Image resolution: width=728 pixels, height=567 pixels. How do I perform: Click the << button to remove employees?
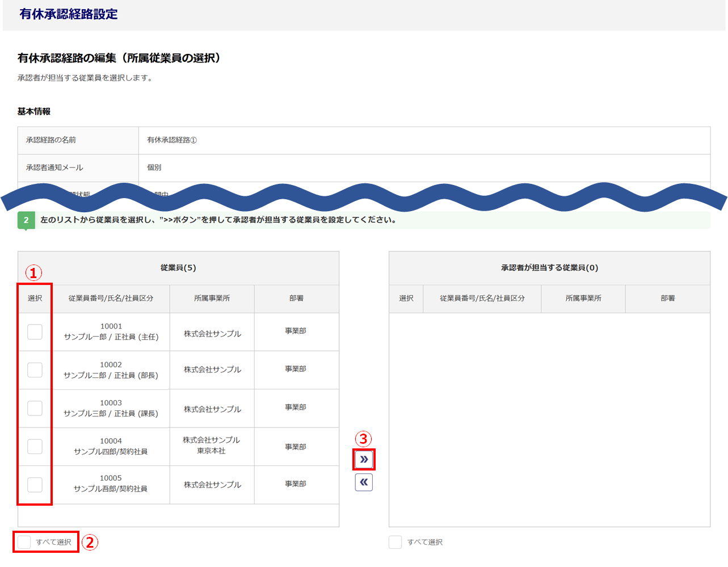[x=364, y=482]
